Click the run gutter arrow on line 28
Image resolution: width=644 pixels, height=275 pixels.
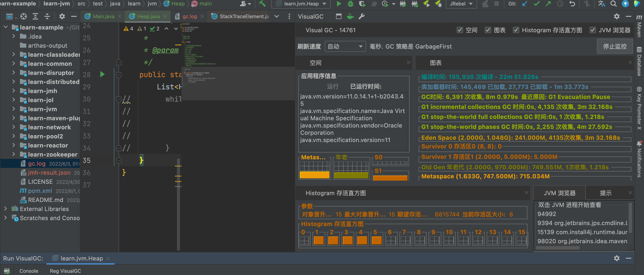102,74
